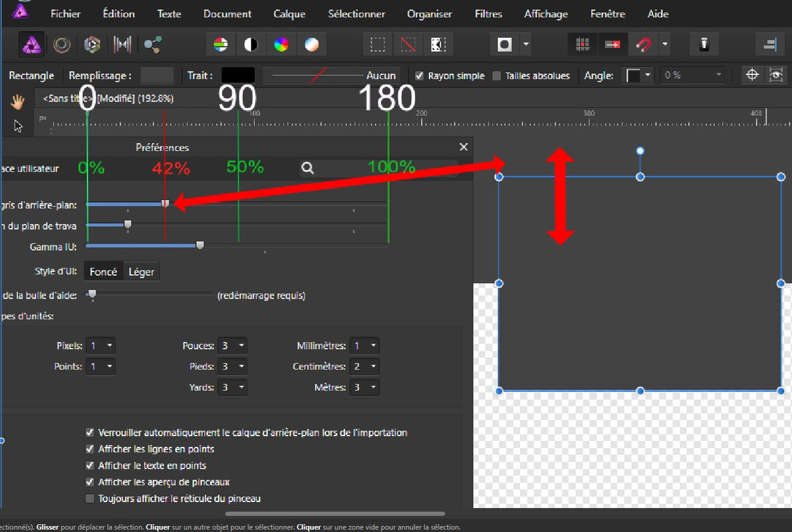Toggle the grid display icon
792x532 pixels.
(x=583, y=45)
